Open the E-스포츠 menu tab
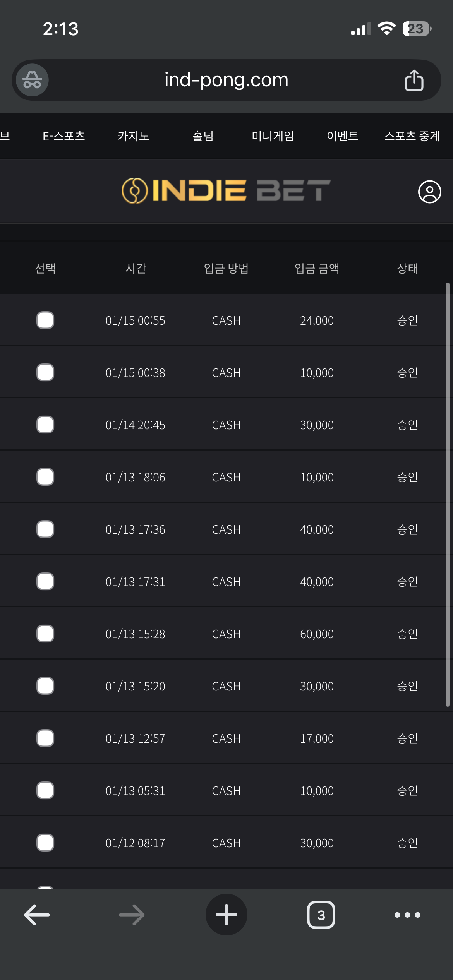 (64, 136)
